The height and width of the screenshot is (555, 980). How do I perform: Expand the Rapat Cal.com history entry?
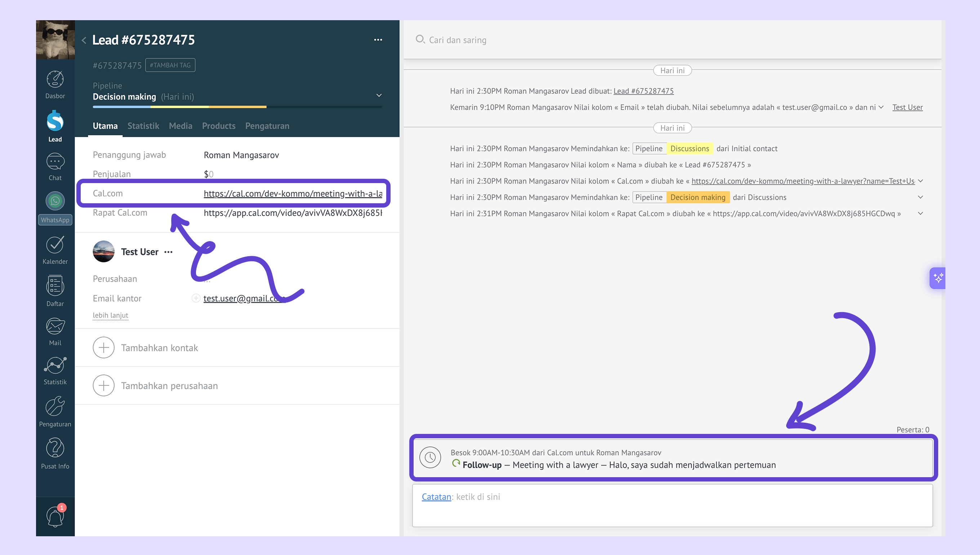920,213
